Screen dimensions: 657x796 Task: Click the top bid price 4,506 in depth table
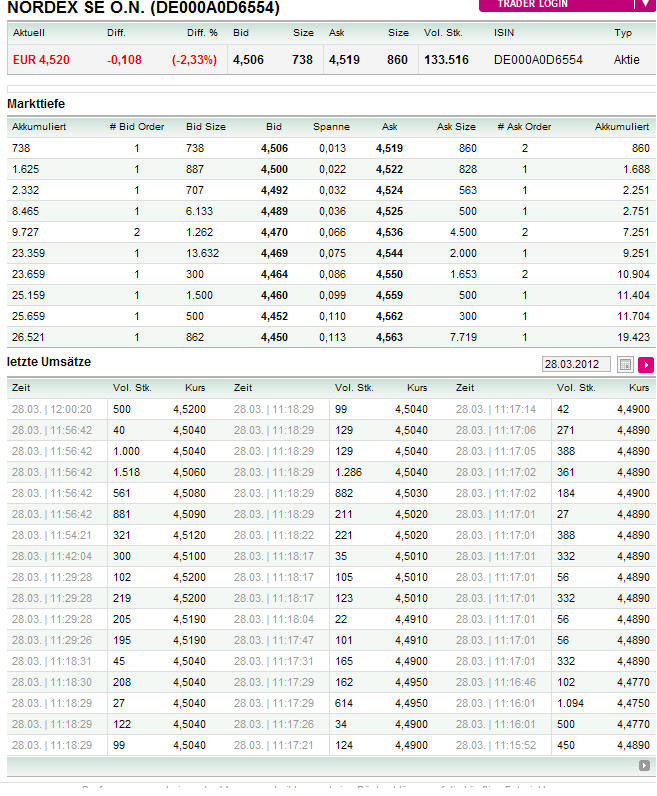click(x=274, y=148)
